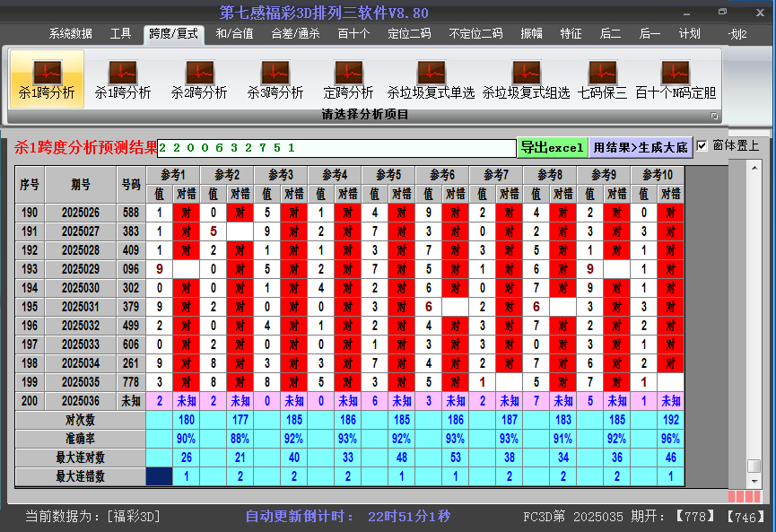The height and width of the screenshot is (532, 776).
Task: Switch to the 系统数据 tab
Action: (x=70, y=34)
